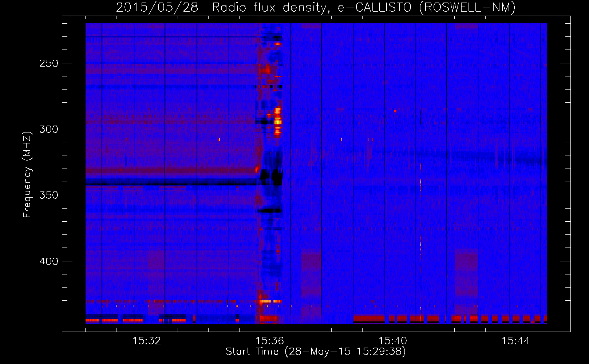Image resolution: width=589 pixels, height=364 pixels.
Task: Click the 300 frequency axis label
Action: click(x=49, y=129)
